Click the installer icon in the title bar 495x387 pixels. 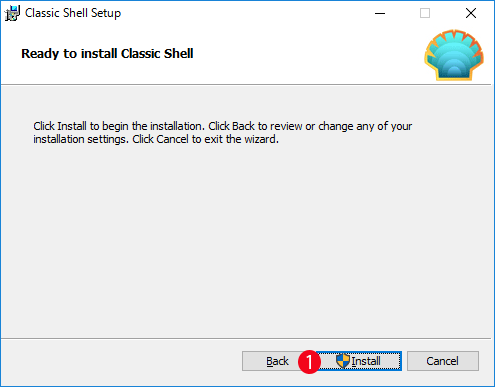pos(12,13)
